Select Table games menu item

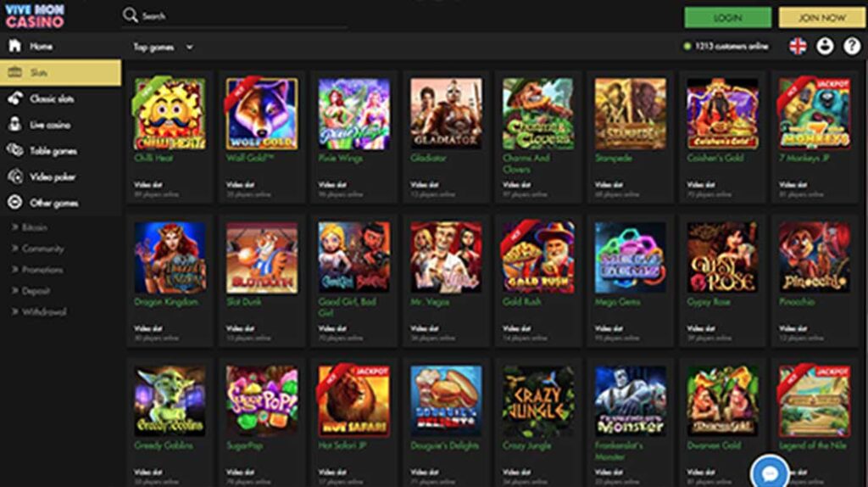(53, 151)
